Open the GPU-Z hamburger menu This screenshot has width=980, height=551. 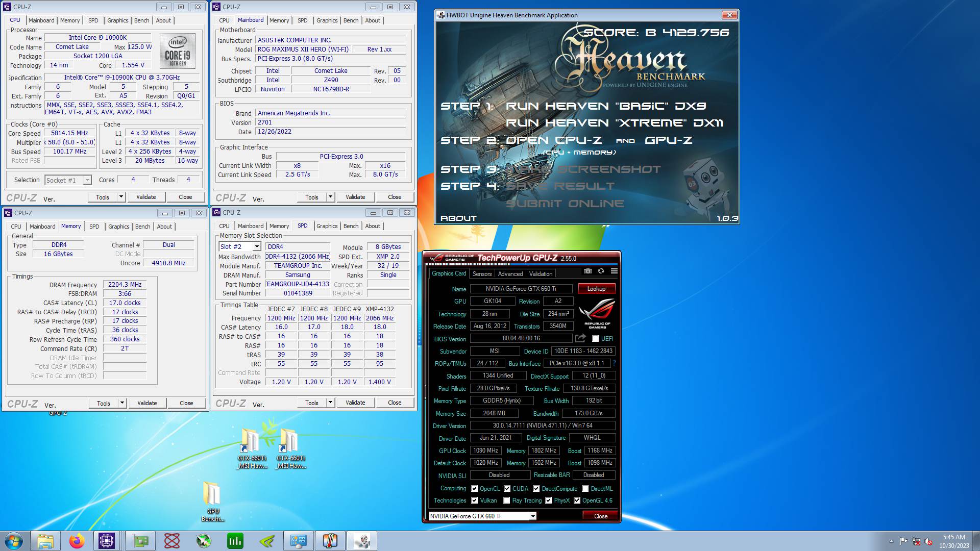614,271
